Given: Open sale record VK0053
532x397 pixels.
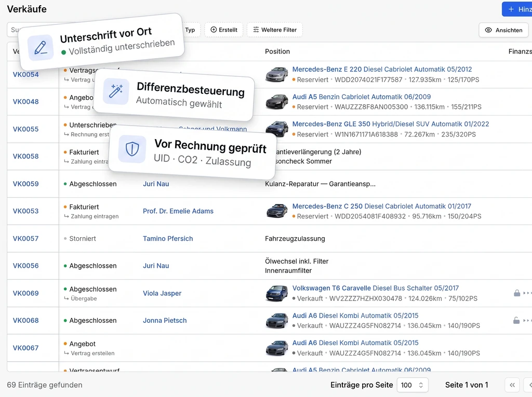Looking at the screenshot, I should pos(26,211).
